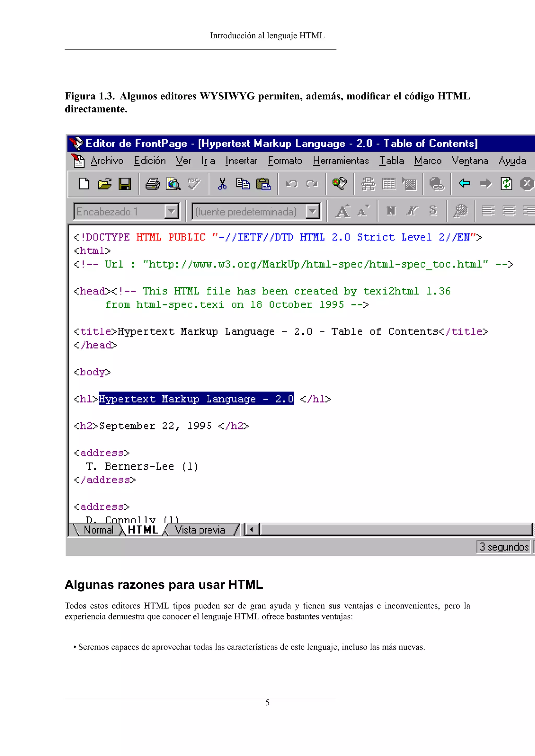
Task: Open the Insertar menu
Action: 241,161
